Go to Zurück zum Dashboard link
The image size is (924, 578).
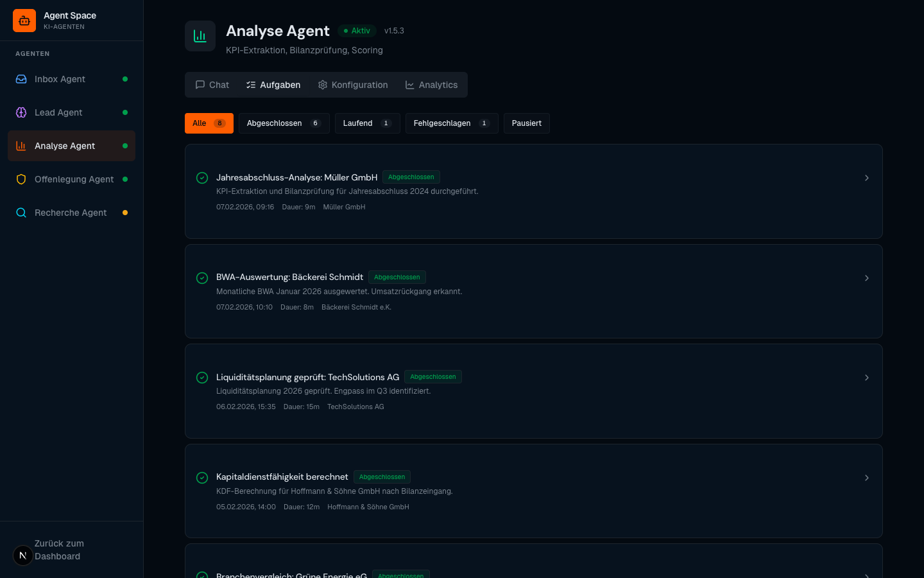tap(59, 550)
